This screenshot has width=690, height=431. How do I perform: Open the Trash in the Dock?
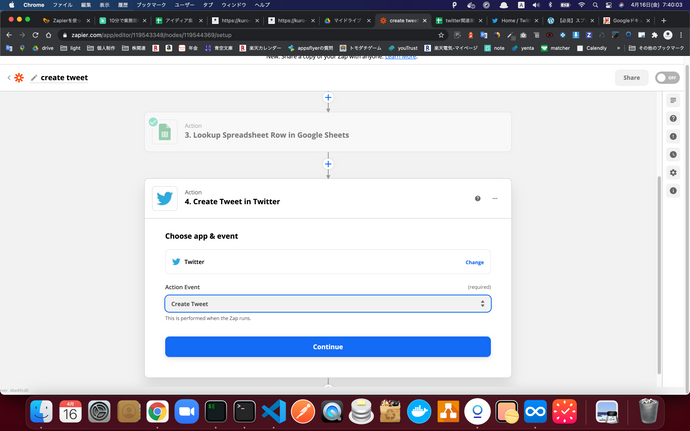click(648, 411)
